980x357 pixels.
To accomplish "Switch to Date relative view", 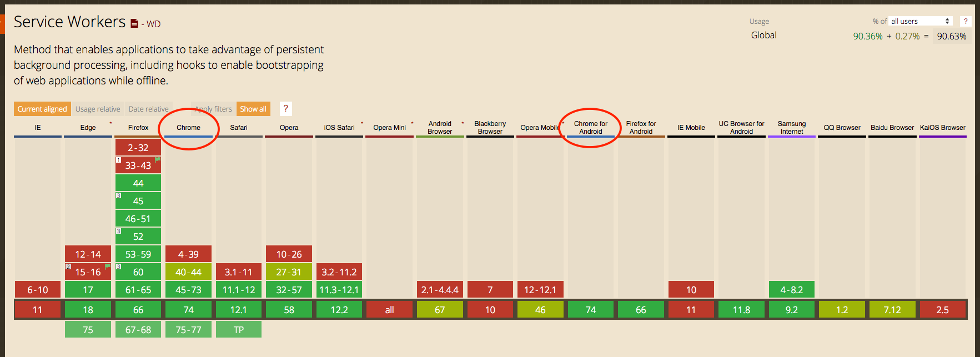I will point(148,109).
